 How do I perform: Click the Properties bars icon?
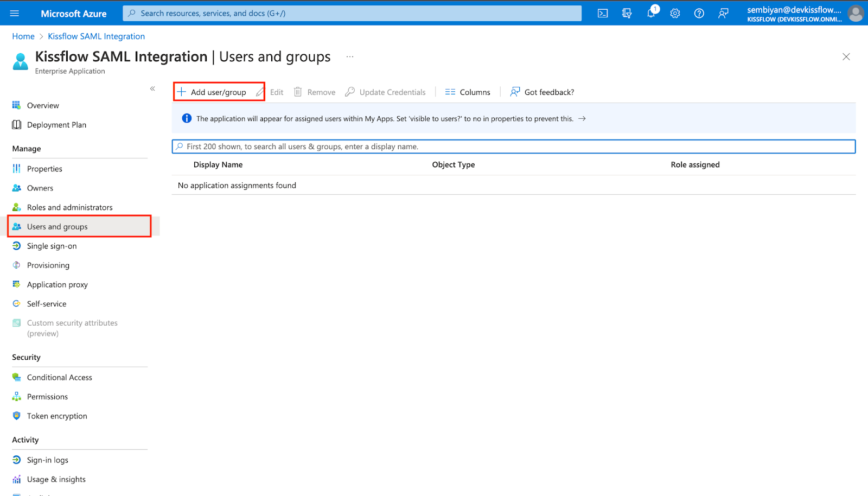[x=16, y=169]
